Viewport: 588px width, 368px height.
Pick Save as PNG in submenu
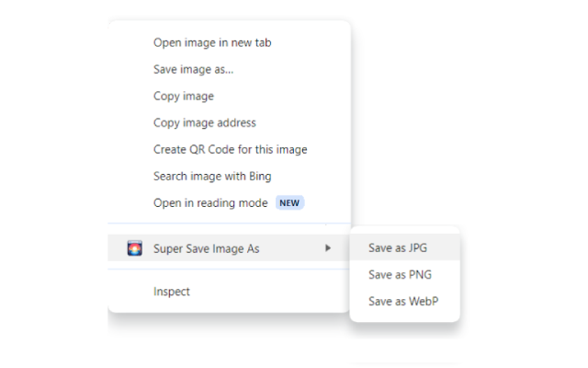(400, 274)
